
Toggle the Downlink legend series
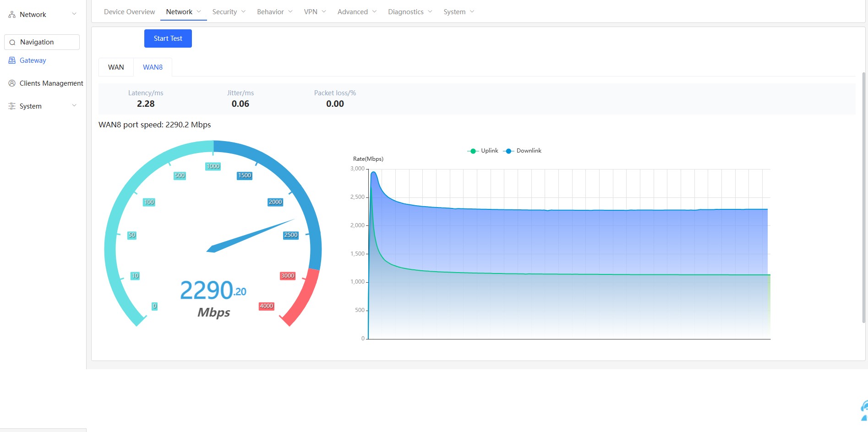522,151
